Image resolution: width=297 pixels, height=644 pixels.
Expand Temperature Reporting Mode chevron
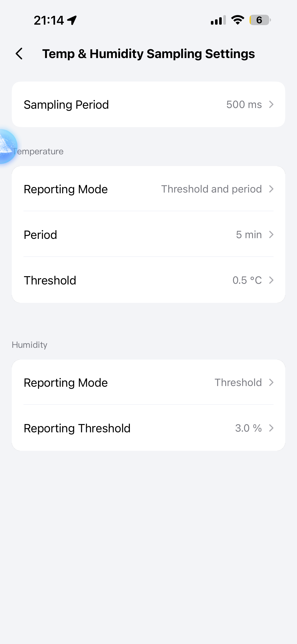(271, 189)
